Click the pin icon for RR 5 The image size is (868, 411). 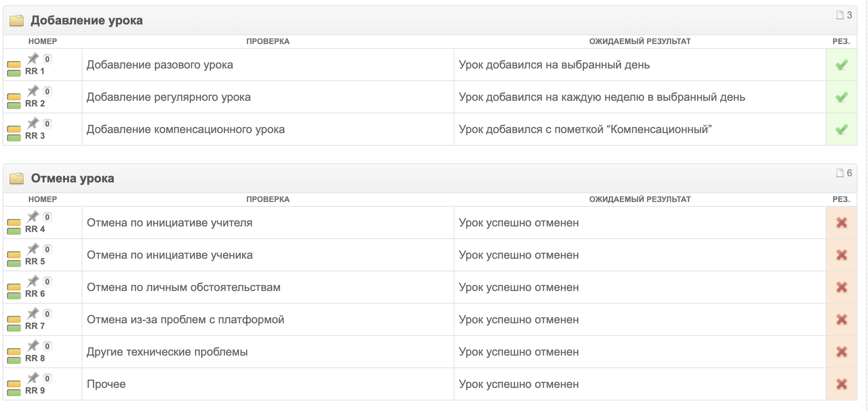click(33, 249)
